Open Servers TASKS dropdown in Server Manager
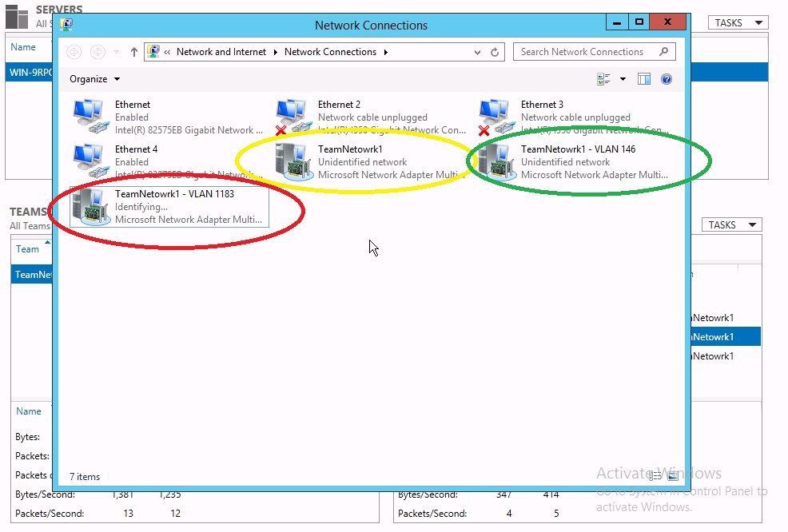The image size is (788, 532). click(x=738, y=23)
